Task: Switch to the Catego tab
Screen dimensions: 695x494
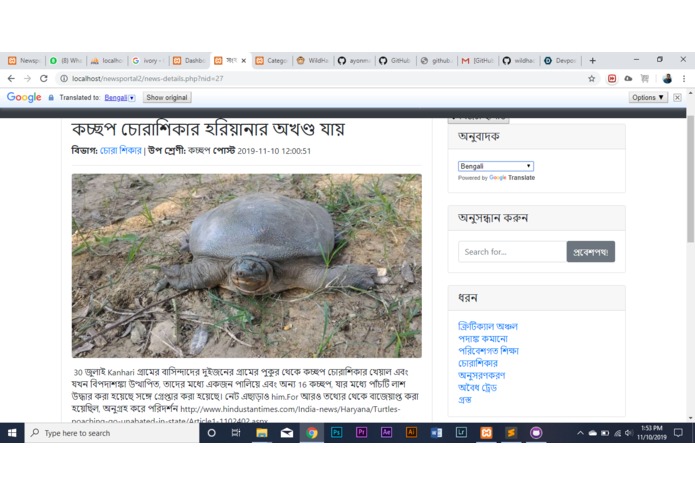Action: pyautogui.click(x=272, y=61)
